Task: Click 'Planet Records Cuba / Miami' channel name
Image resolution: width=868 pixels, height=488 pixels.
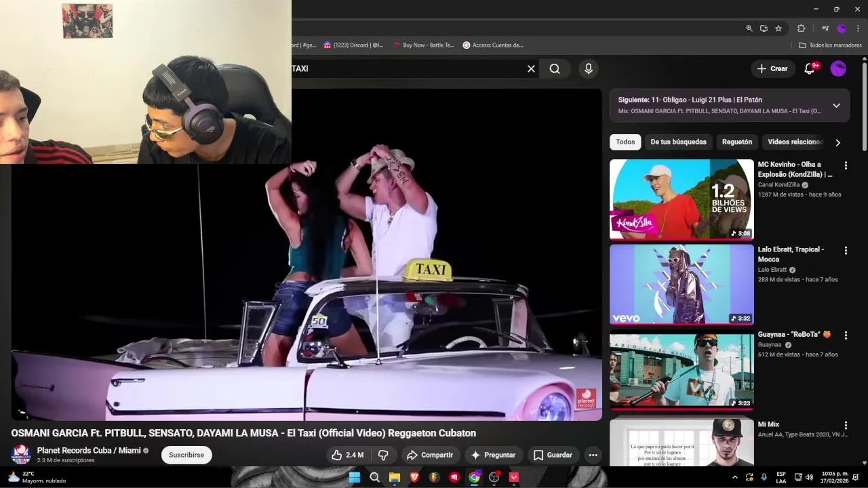Action: point(89,451)
